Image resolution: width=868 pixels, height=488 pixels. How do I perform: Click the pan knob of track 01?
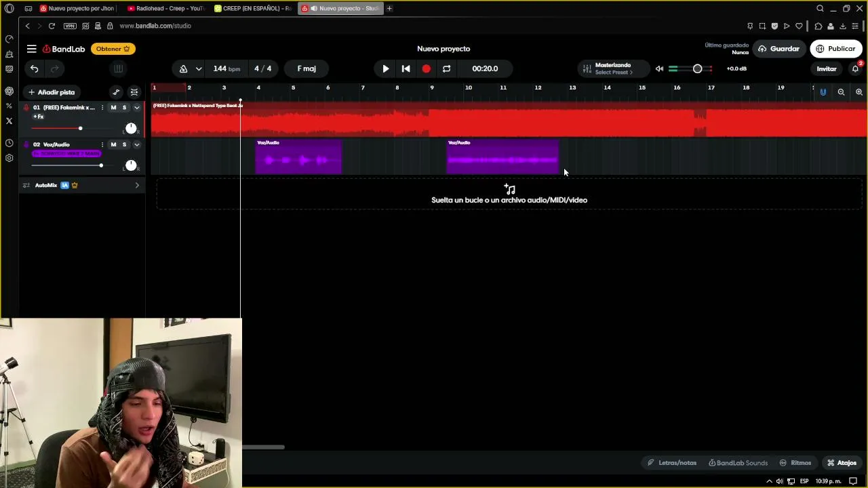(131, 128)
